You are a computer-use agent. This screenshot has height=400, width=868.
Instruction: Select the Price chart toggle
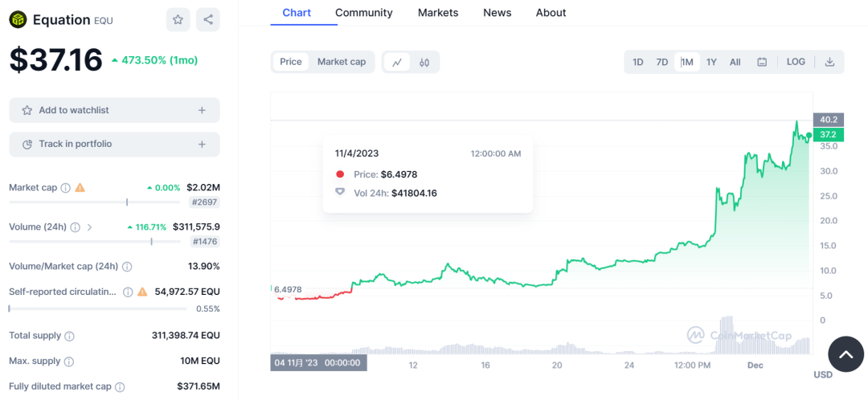point(291,62)
